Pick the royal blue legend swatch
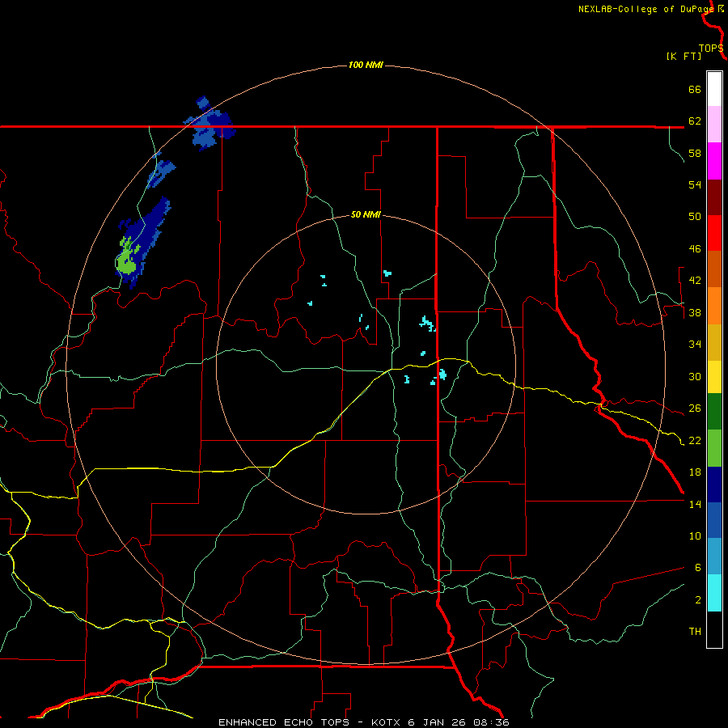The width and height of the screenshot is (728, 728). click(714, 520)
